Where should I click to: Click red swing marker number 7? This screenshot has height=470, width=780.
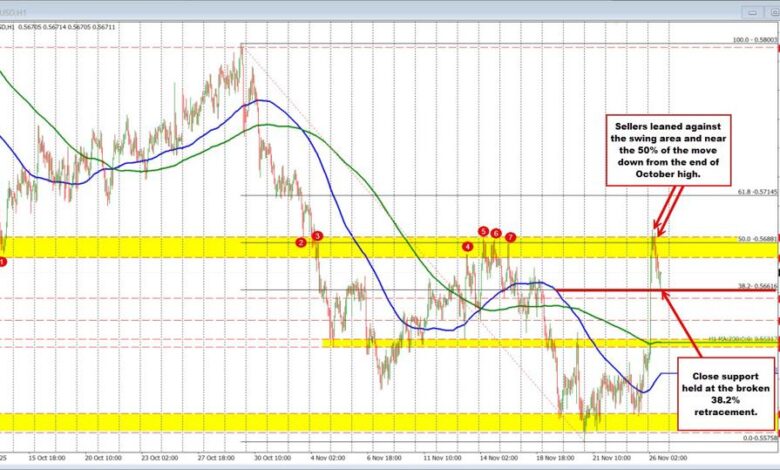pos(510,237)
